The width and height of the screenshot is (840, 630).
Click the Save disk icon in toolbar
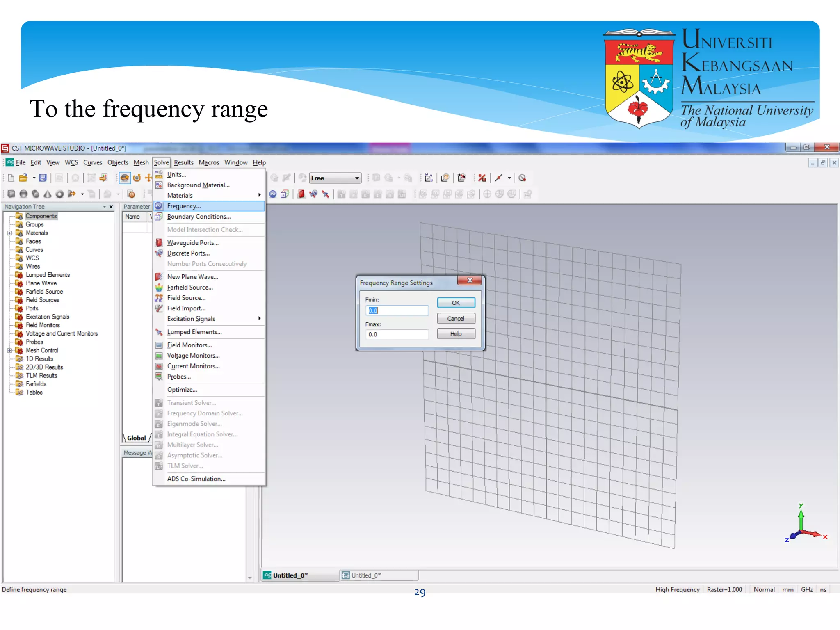tap(43, 178)
